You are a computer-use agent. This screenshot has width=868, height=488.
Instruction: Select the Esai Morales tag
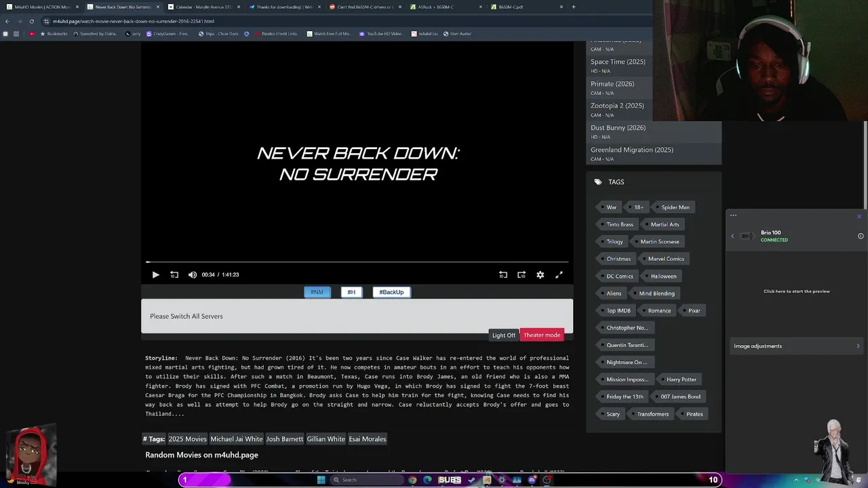pos(368,439)
